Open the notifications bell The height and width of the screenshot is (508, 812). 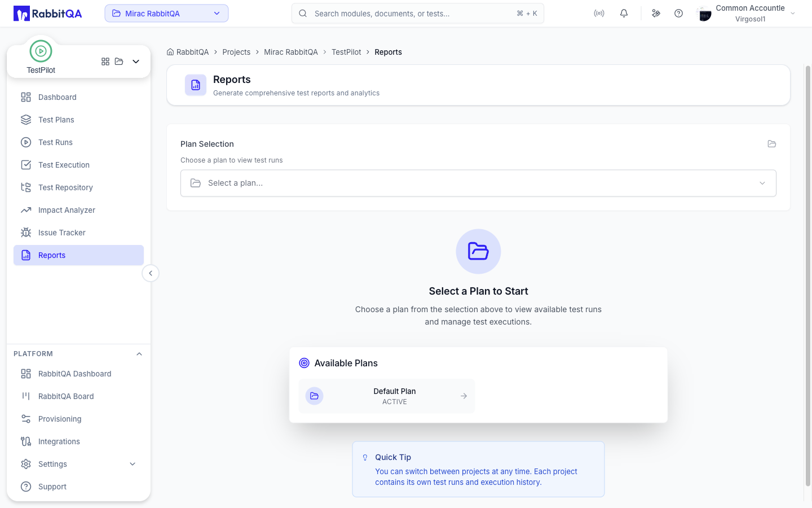(x=624, y=14)
